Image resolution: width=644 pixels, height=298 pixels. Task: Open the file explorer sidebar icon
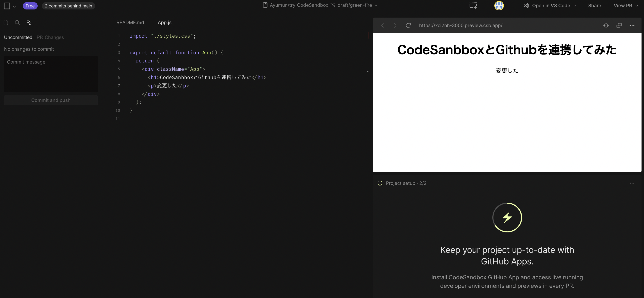[x=6, y=23]
